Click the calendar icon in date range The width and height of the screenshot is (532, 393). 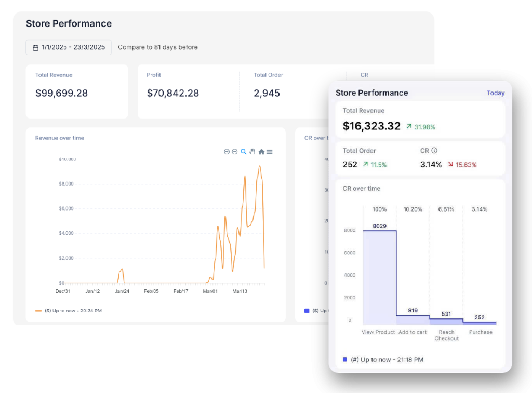click(35, 48)
